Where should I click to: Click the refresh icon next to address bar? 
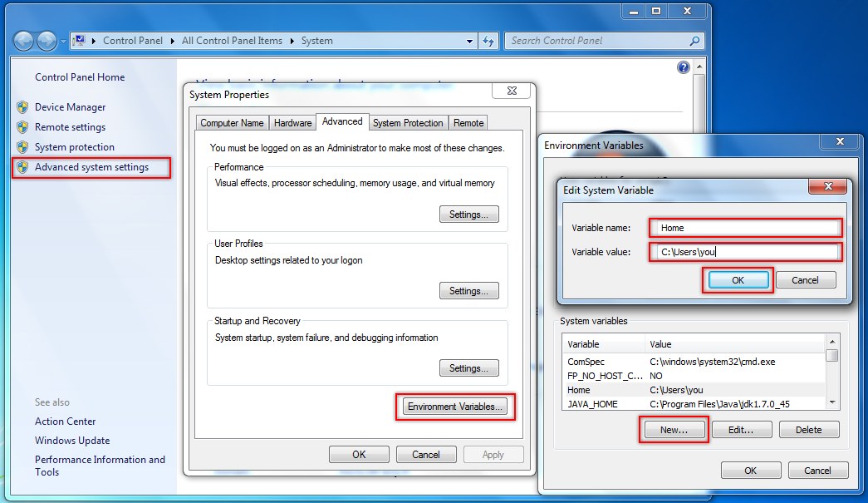(489, 41)
